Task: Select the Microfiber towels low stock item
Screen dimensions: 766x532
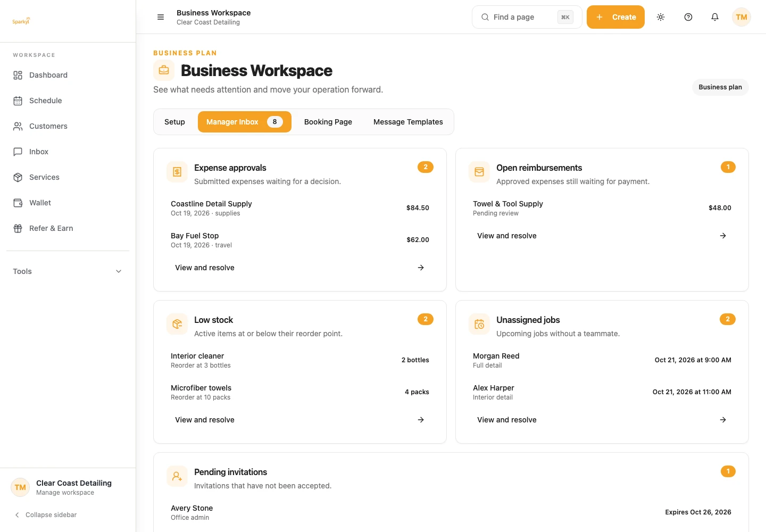Action: 300,392
